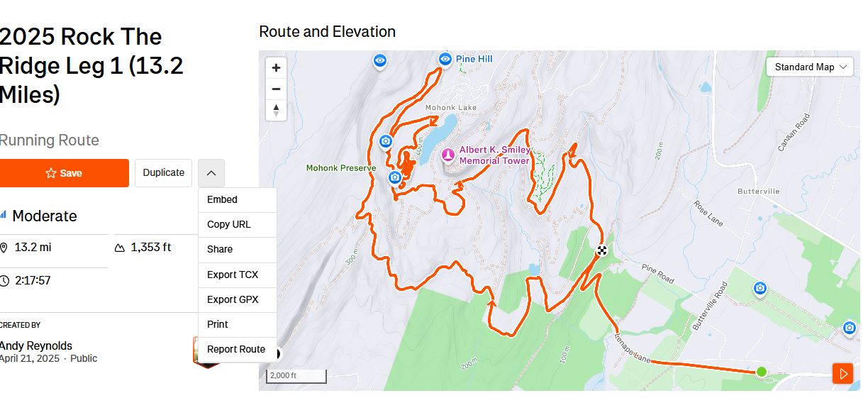Select Embed from the actions menu
Viewport: 868px width, 398px height.
(x=222, y=200)
